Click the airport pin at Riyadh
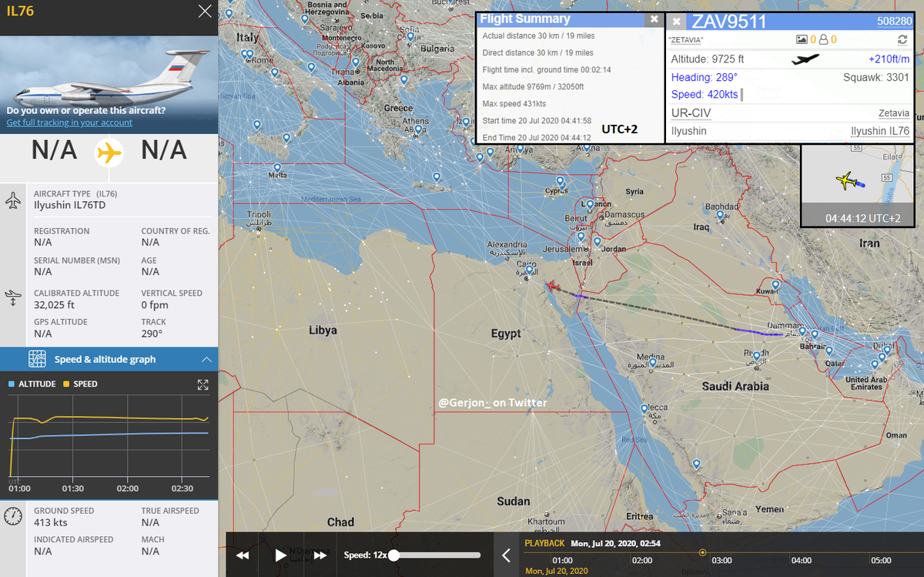The height and width of the screenshot is (577, 924). [757, 357]
